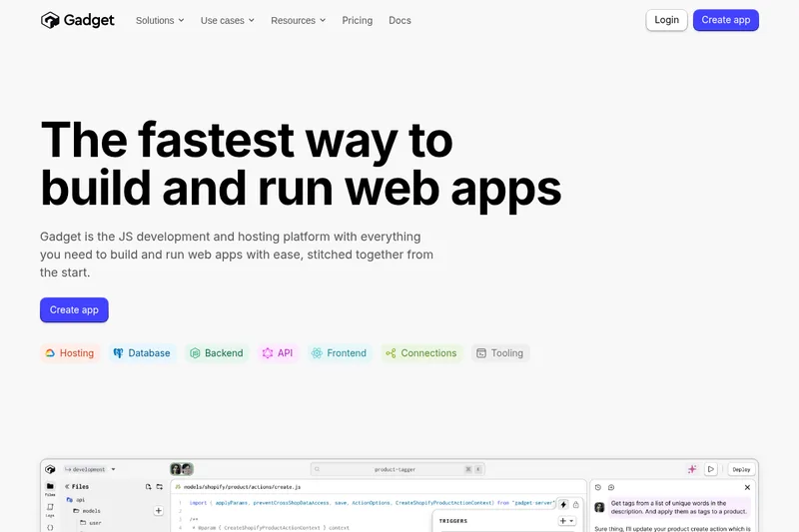Click the user avatar beside the chat message
799x532 pixels.
pyautogui.click(x=600, y=507)
